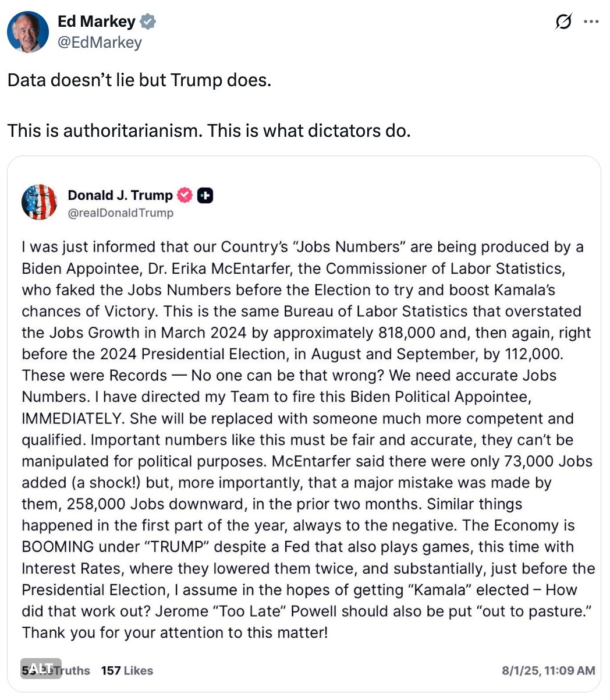Open Grok analysis of this post
The height and width of the screenshot is (700, 610).
[x=562, y=21]
